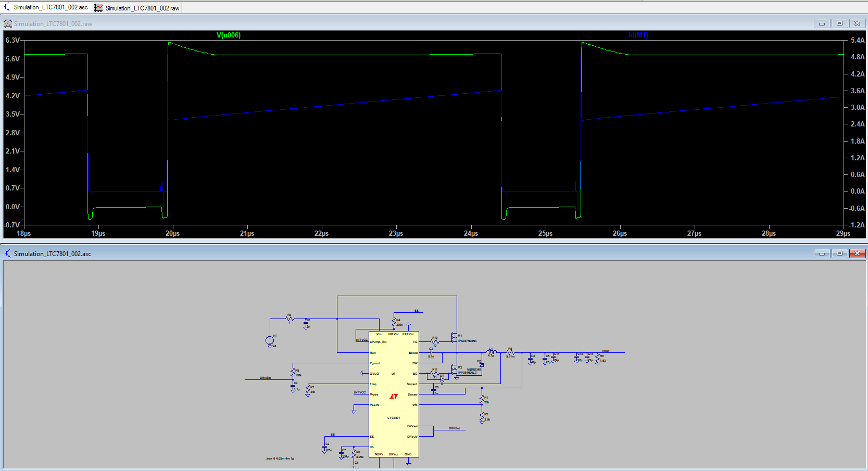The height and width of the screenshot is (471, 868).
Task: Select MOSFET M1 symbol
Action: (455, 338)
